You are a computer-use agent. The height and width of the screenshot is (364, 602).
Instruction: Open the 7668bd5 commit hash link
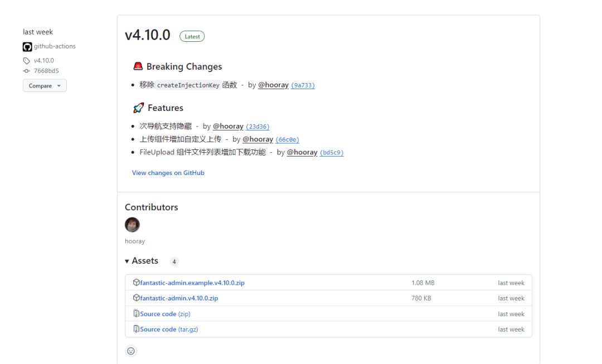[46, 71]
